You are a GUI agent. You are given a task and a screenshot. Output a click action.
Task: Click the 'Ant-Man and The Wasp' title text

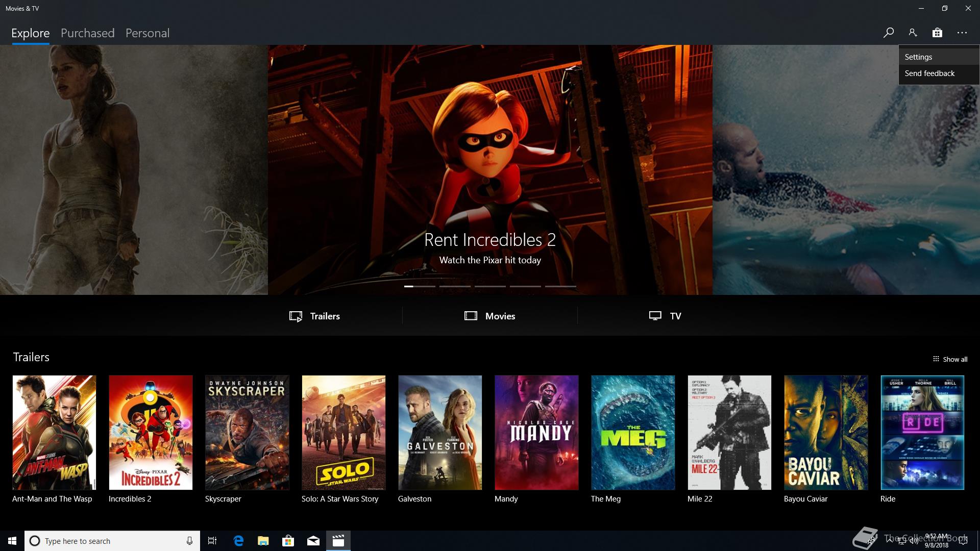[x=52, y=499]
